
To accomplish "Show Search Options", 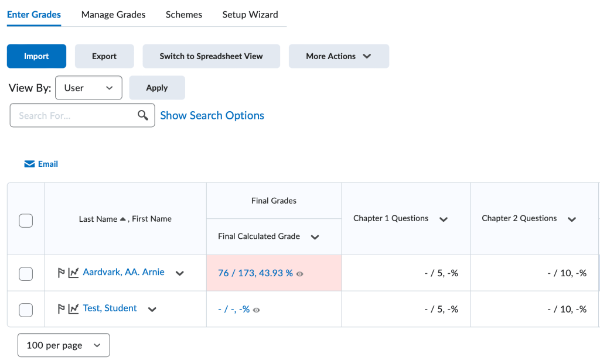I will tap(212, 115).
